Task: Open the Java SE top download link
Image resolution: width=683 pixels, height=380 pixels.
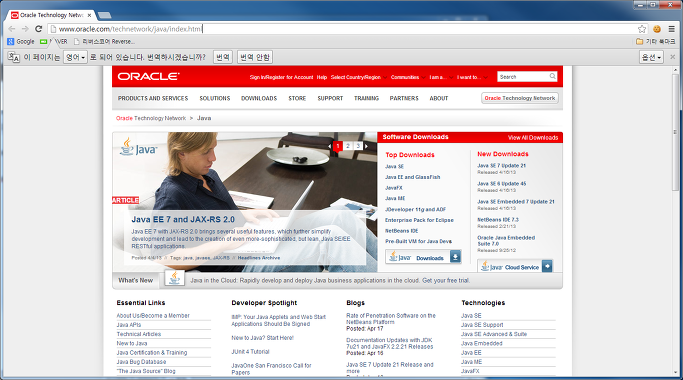Action: (394, 166)
